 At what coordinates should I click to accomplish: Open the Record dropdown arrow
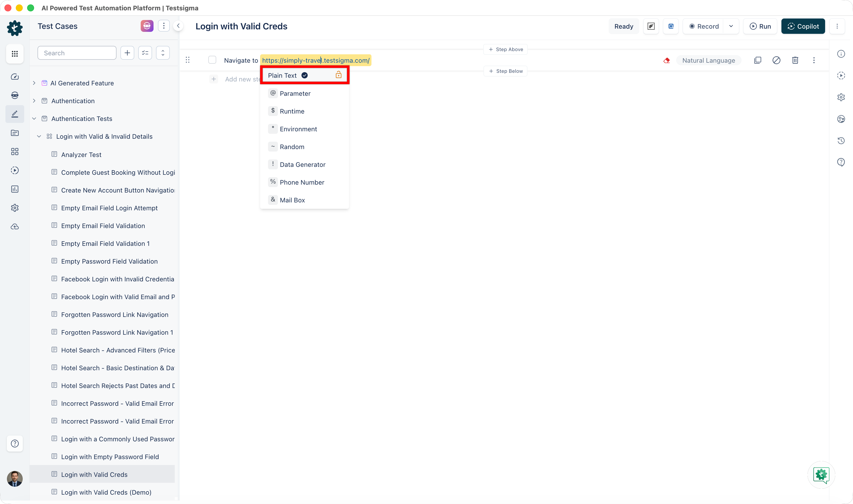(731, 26)
